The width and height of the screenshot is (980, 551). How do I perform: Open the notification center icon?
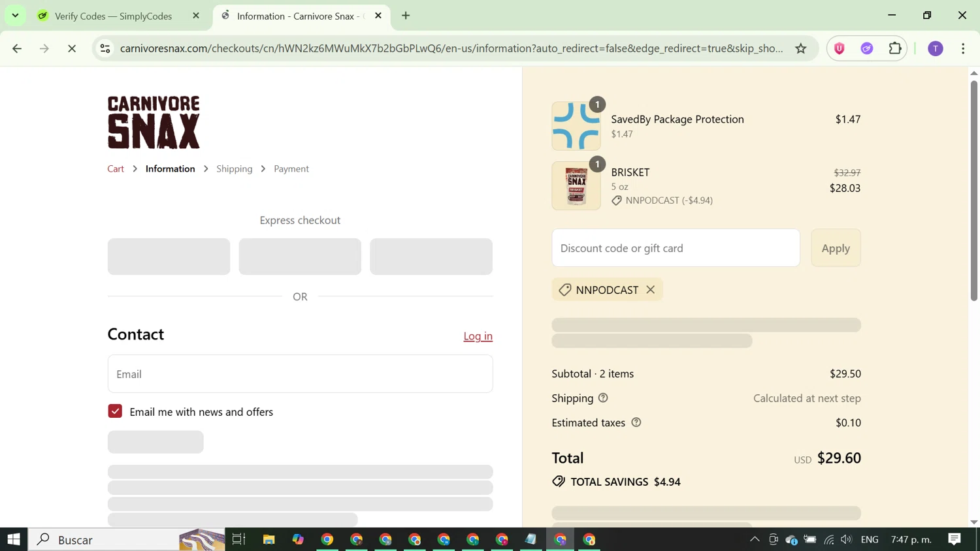point(955,539)
